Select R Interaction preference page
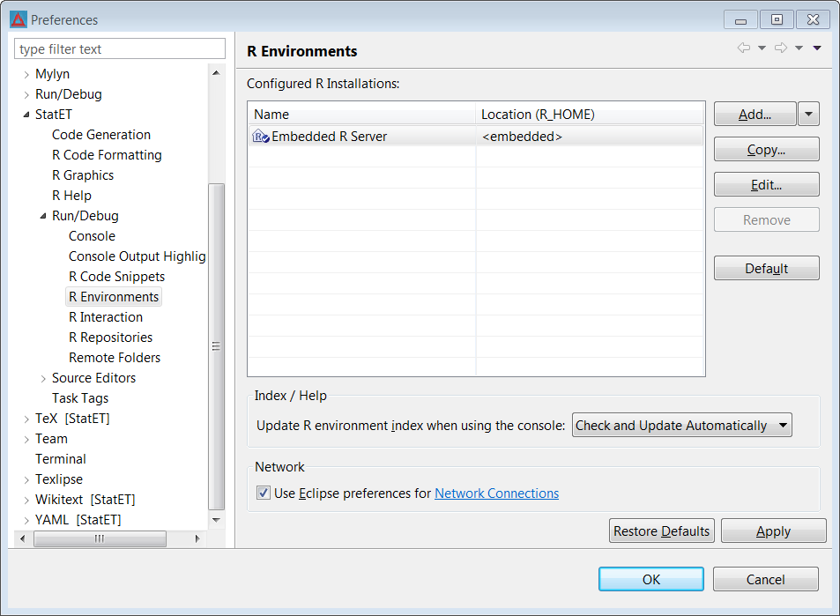This screenshot has width=840, height=616. coord(106,317)
